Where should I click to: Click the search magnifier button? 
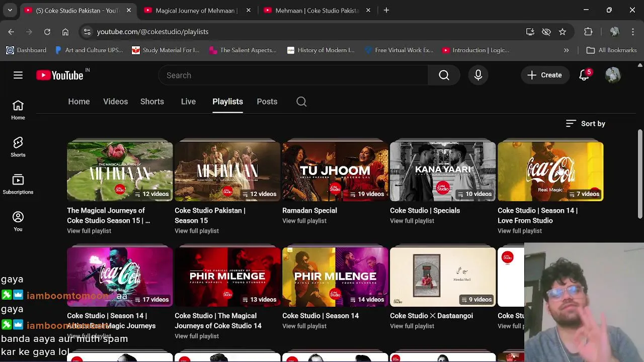[444, 75]
